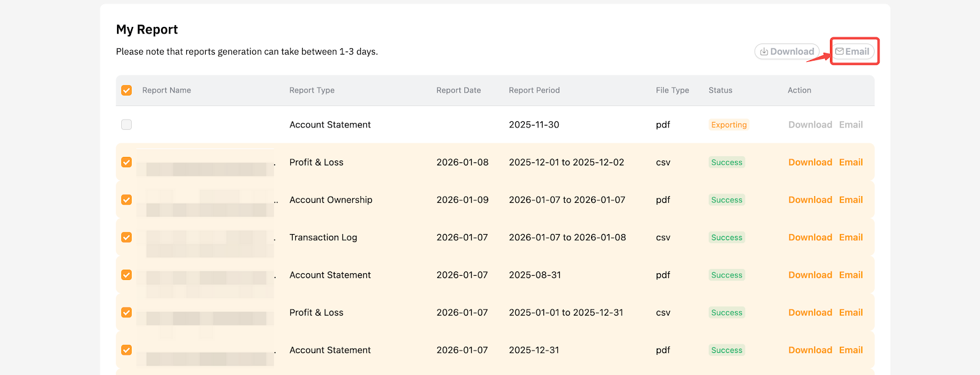Viewport: 980px width, 375px height.
Task: Email the Account Statement for 2025-12-31
Action: coord(851,350)
